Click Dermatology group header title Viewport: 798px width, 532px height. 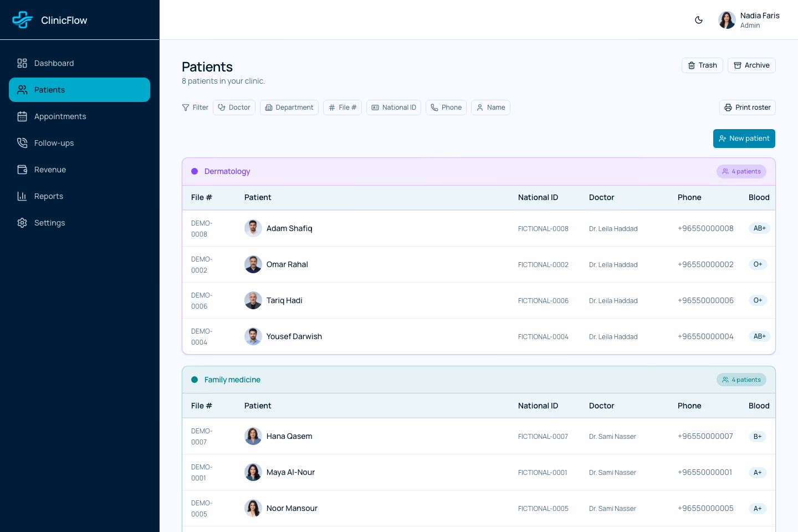[227, 171]
